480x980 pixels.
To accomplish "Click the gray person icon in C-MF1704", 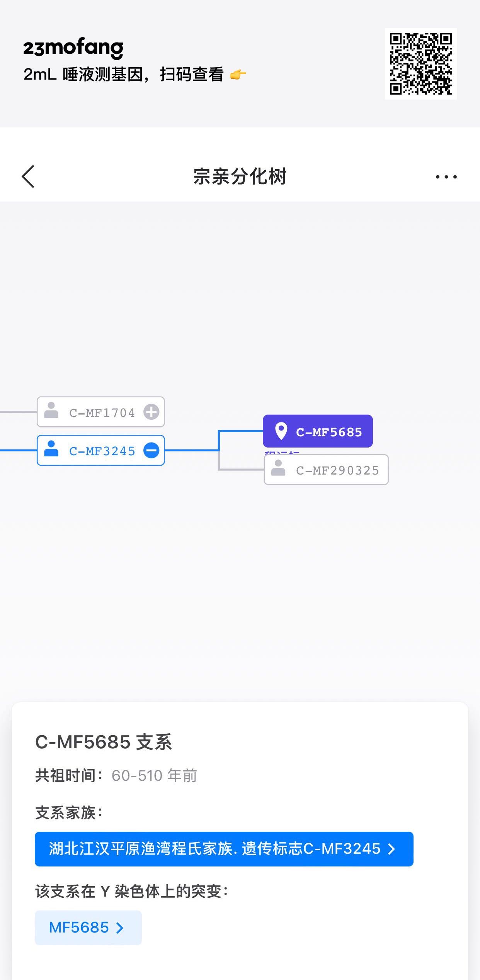I will pyautogui.click(x=51, y=410).
